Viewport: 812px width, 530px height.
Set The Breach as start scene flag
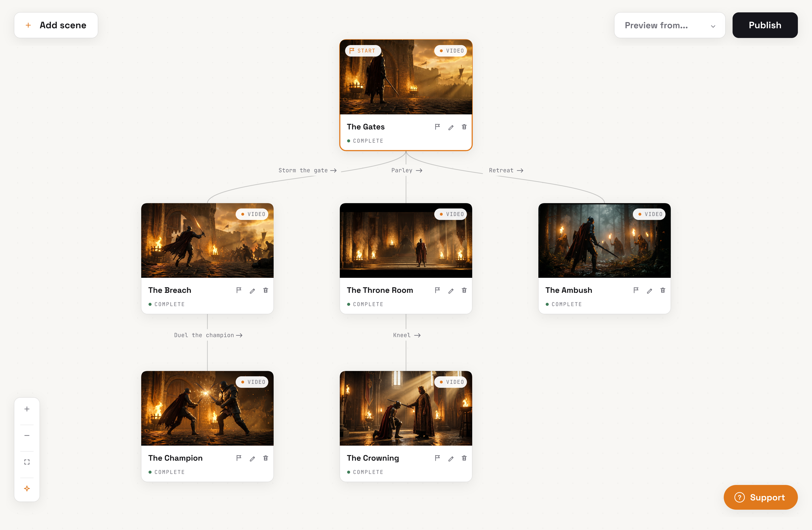point(239,290)
